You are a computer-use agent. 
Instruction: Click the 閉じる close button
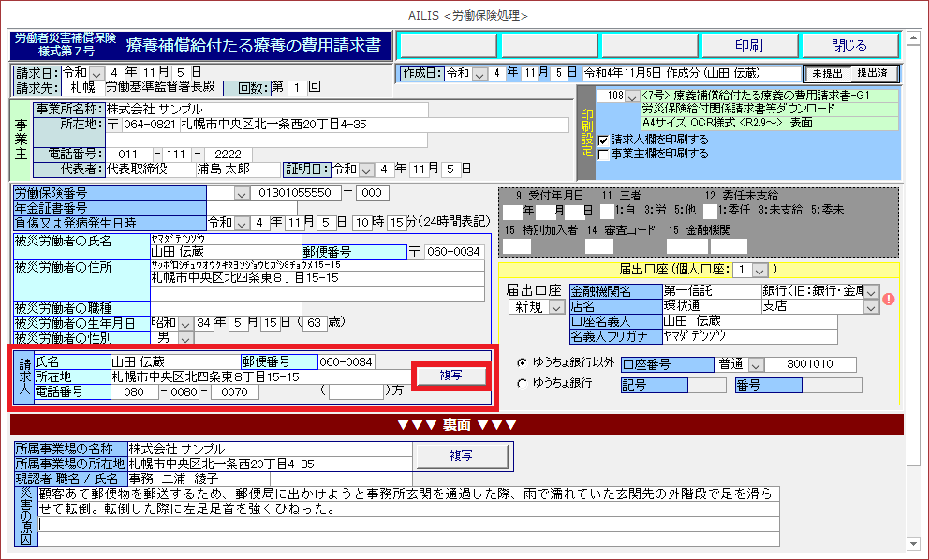(x=848, y=45)
